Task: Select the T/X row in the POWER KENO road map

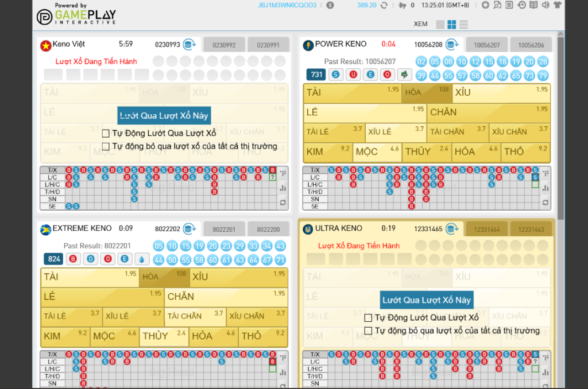Action: click(x=315, y=170)
